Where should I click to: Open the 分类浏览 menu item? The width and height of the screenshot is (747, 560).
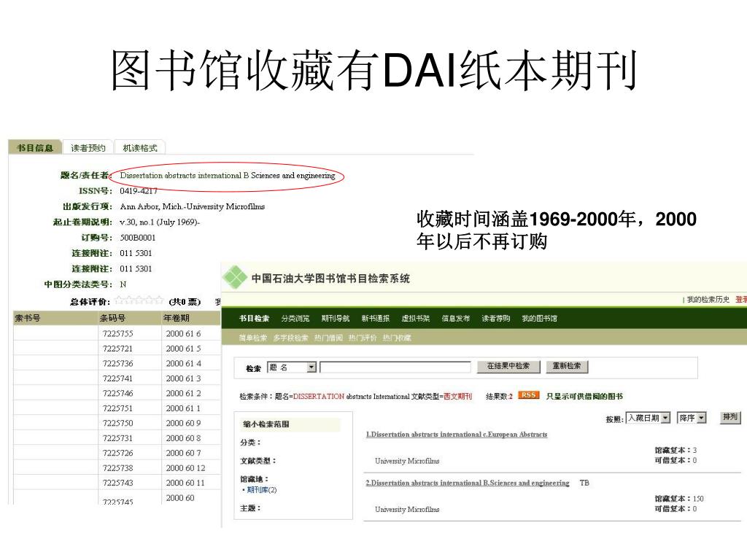pos(295,318)
